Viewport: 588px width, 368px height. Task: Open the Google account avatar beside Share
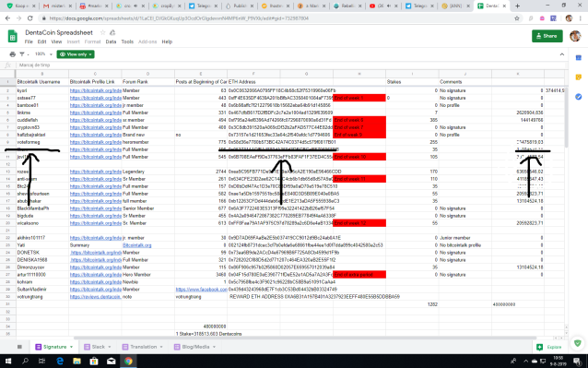pos(575,36)
